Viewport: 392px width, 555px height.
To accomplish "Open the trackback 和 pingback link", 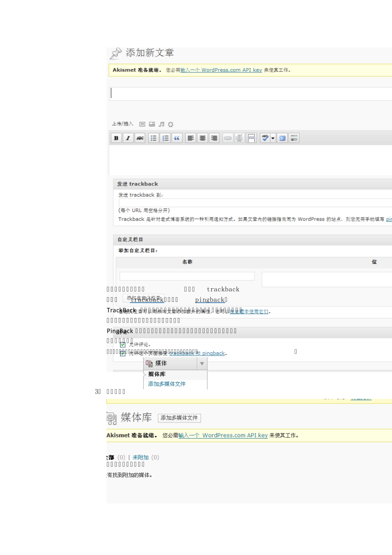I will click(x=197, y=353).
